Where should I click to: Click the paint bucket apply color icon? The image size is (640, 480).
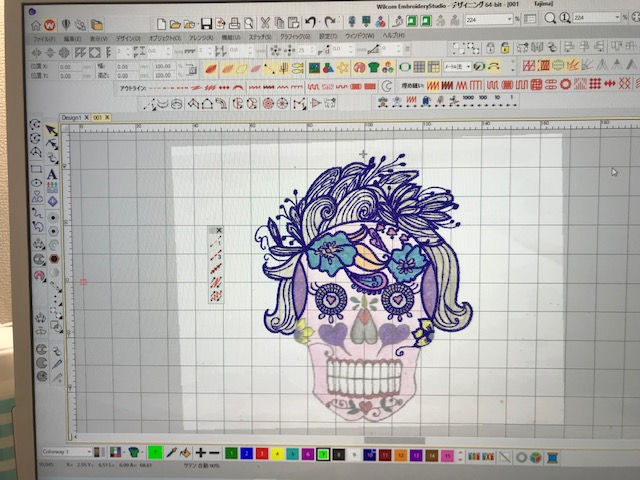[185, 453]
